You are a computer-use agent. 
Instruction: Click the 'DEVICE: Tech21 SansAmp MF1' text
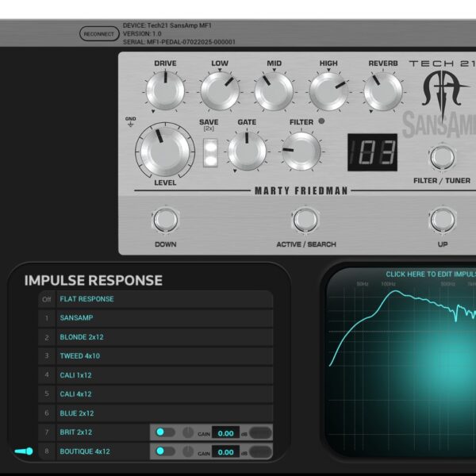pyautogui.click(x=167, y=25)
